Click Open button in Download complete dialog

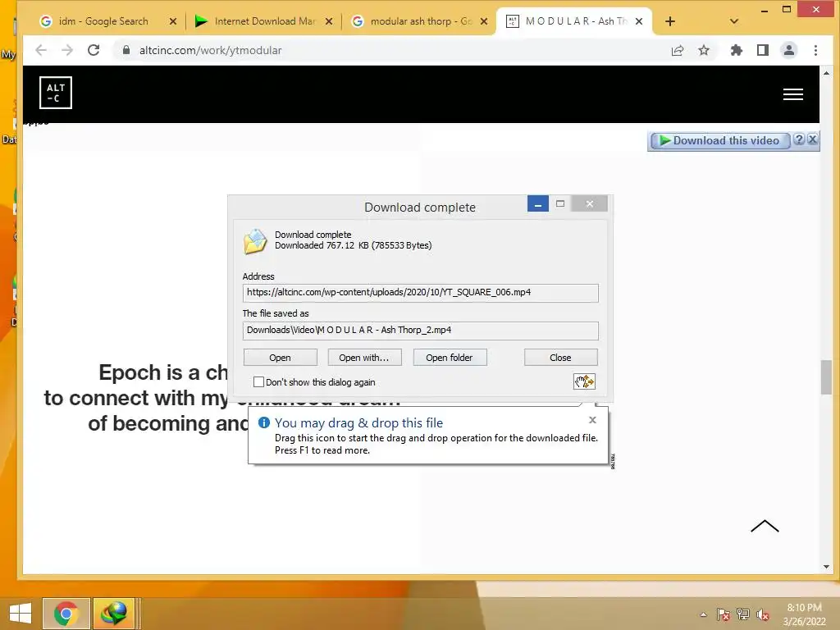[281, 358]
